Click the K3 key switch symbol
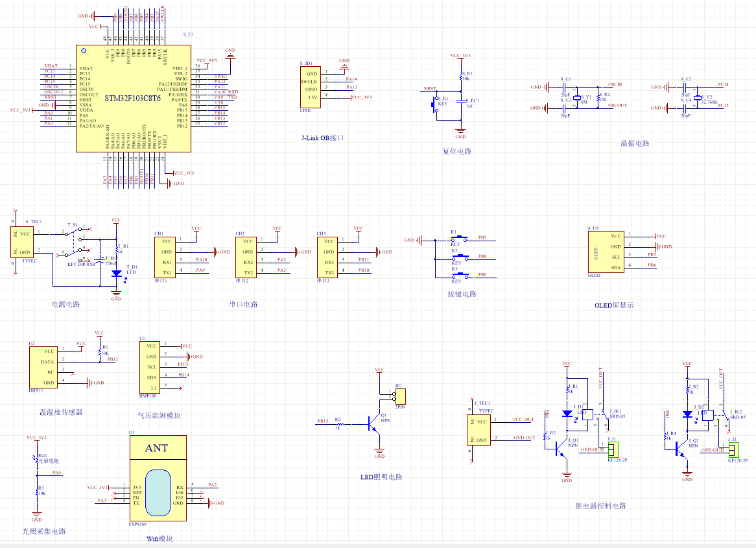 tap(459, 276)
